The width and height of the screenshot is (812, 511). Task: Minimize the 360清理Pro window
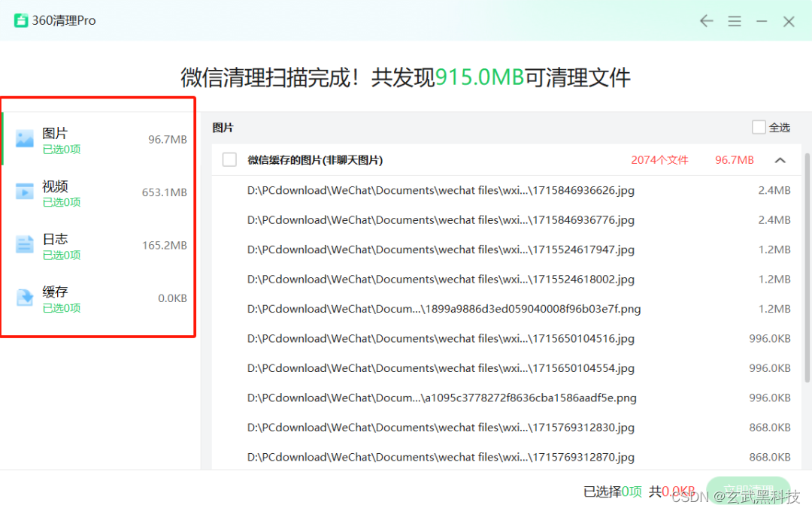761,21
